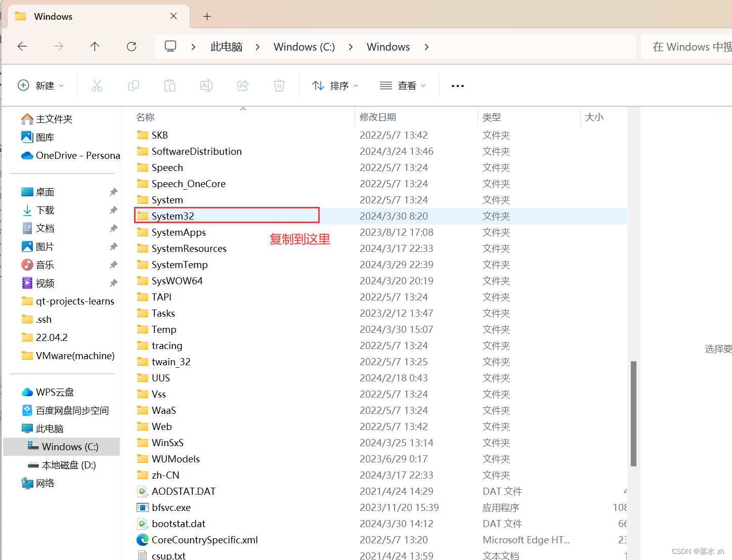Click the Paste clipboard icon
732x560 pixels.
point(170,85)
